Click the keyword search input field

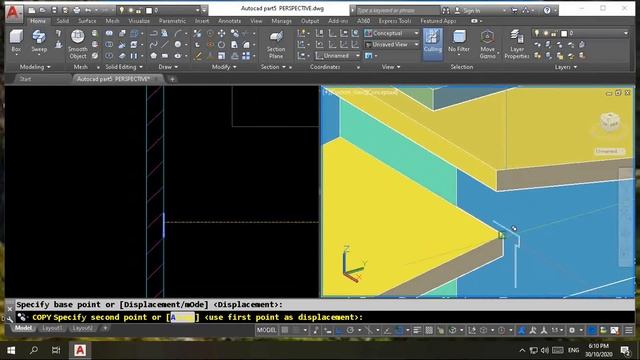tap(398, 10)
